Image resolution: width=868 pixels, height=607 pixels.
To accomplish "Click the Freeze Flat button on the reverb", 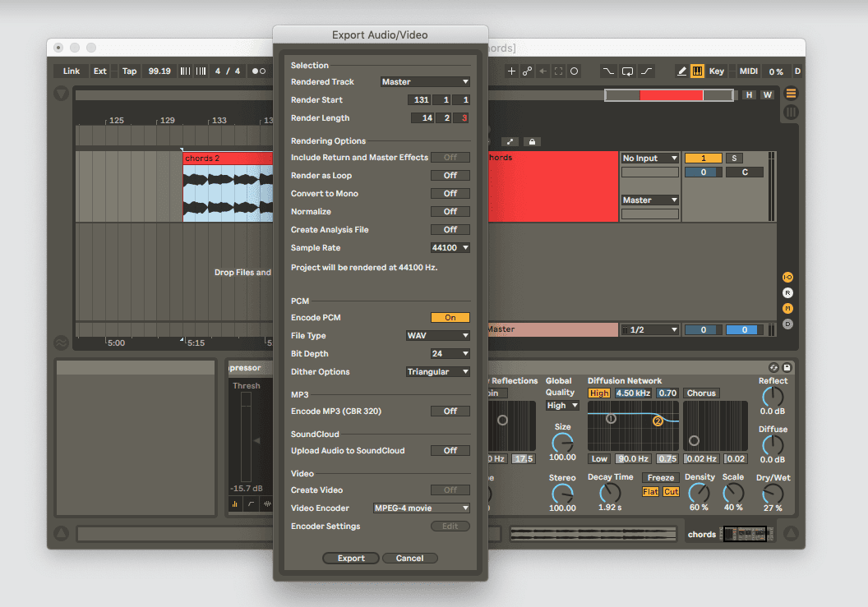I will coord(650,490).
